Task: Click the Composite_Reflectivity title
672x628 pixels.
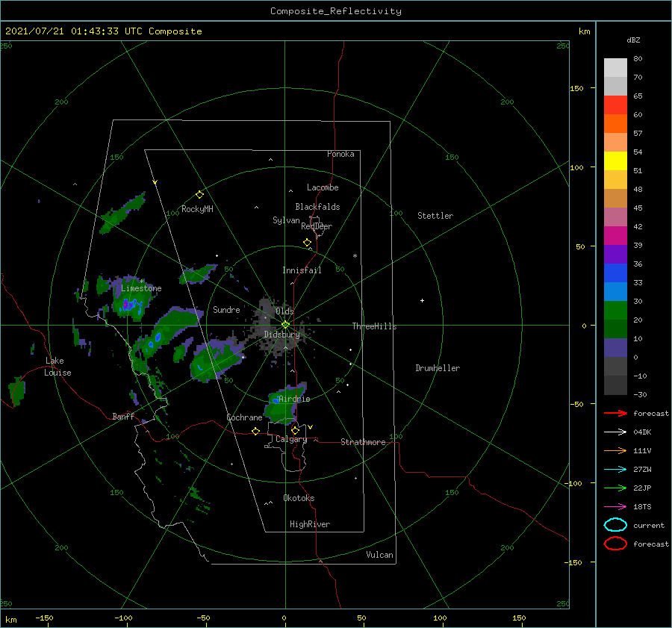Action: pos(335,11)
